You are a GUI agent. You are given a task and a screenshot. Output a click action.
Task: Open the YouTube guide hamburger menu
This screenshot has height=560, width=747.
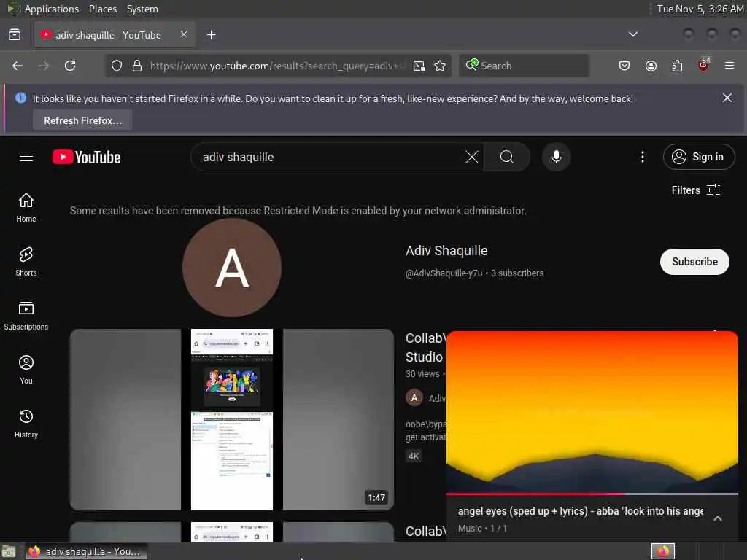tap(26, 157)
